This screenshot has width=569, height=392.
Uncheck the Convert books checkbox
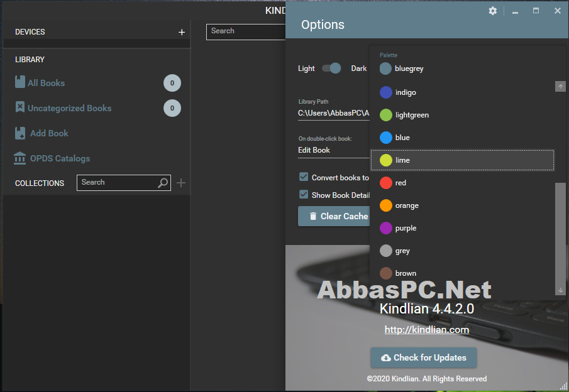[x=304, y=177]
